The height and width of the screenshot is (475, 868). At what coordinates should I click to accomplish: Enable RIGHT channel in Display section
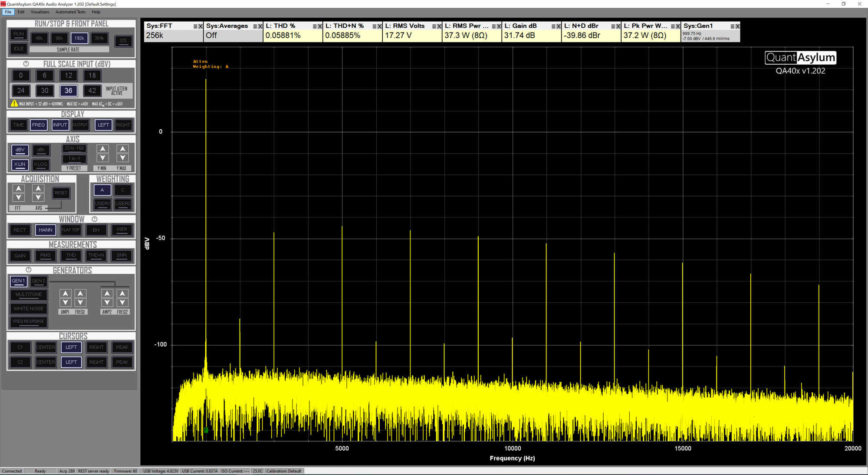(123, 125)
